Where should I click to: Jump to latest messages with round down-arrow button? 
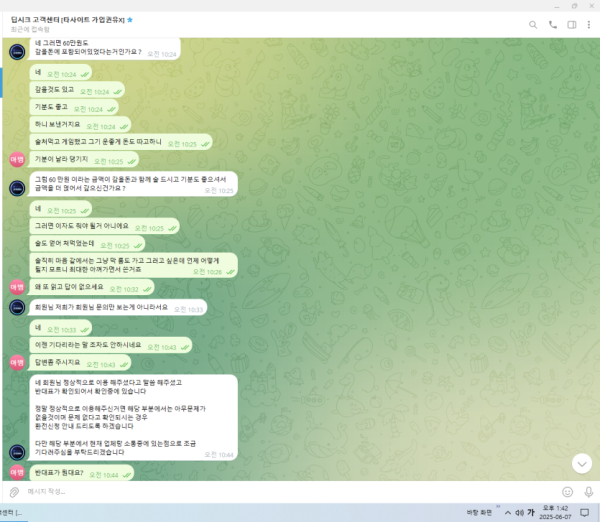[x=582, y=463]
